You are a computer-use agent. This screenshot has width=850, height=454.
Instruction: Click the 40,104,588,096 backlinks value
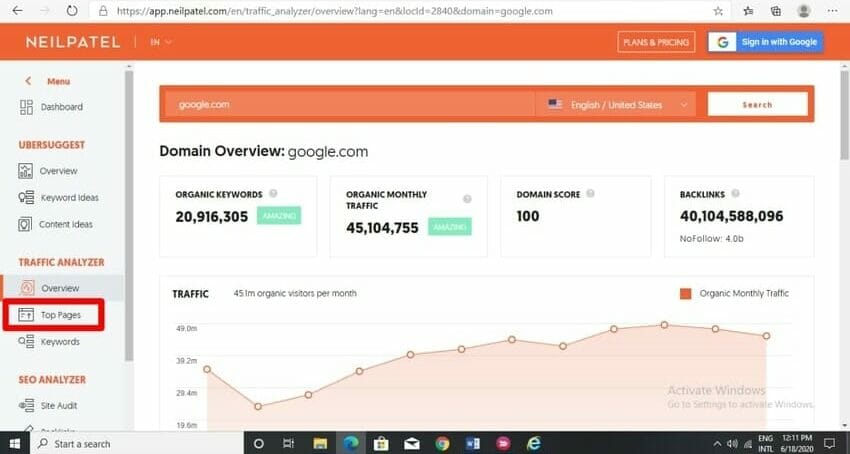731,216
